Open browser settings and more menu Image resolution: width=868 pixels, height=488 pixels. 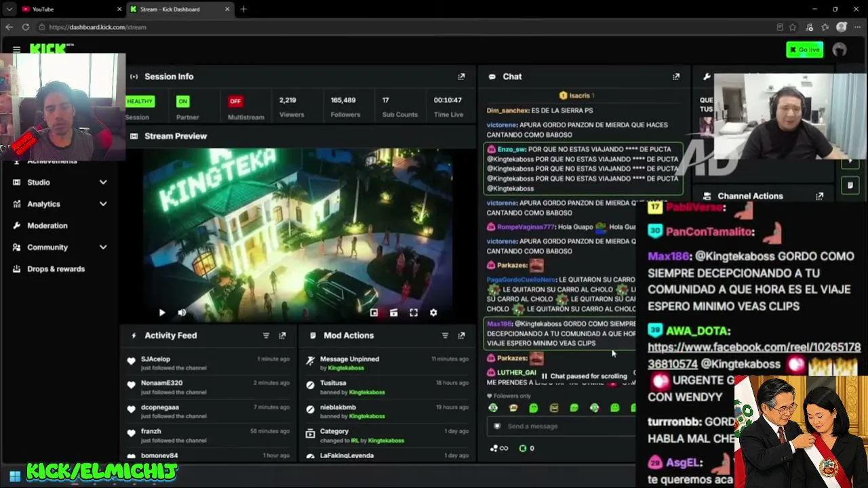[x=858, y=27]
